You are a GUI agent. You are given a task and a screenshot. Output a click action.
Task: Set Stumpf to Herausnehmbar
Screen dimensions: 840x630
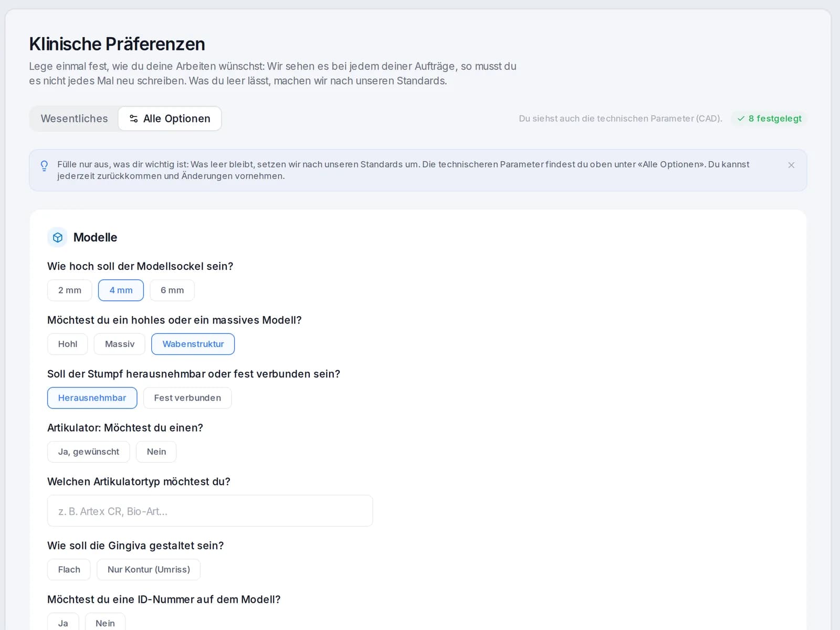pyautogui.click(x=92, y=398)
